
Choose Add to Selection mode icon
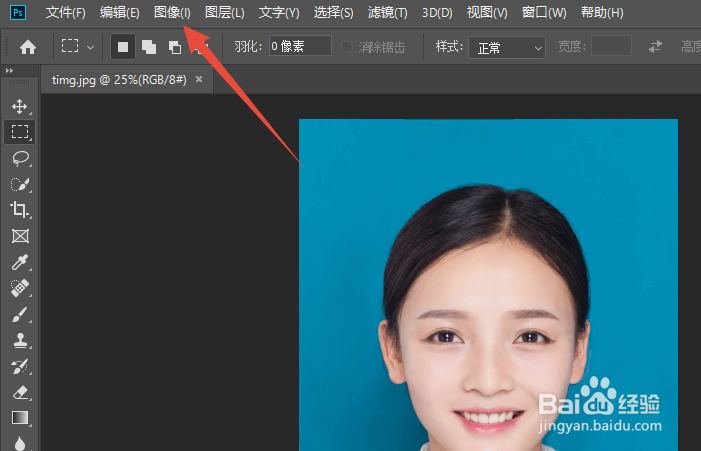[149, 46]
